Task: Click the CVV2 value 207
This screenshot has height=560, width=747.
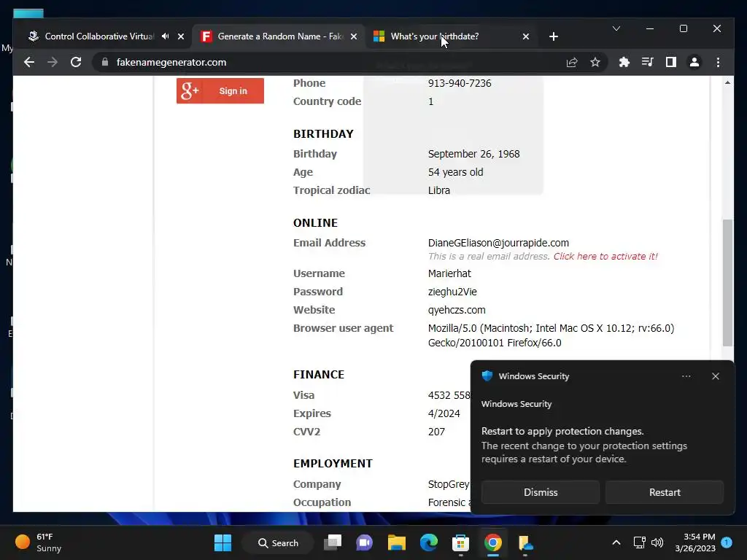Action: click(x=436, y=432)
